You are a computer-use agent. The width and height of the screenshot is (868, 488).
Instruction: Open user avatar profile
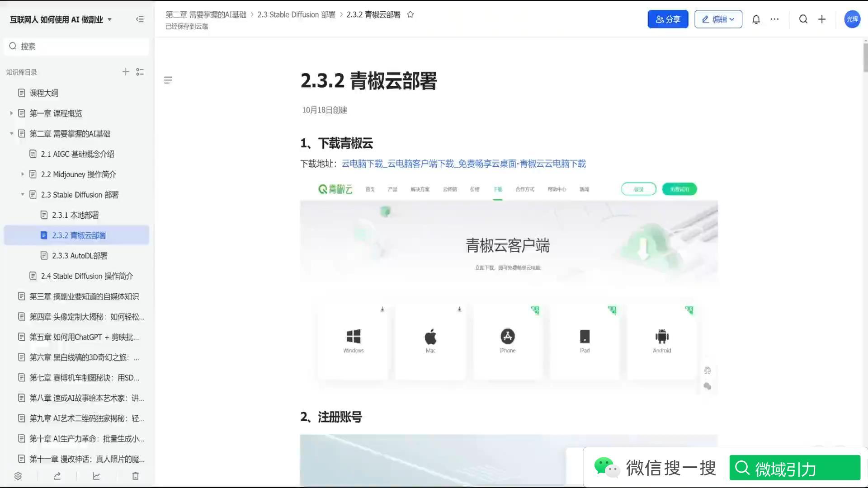[x=852, y=19]
